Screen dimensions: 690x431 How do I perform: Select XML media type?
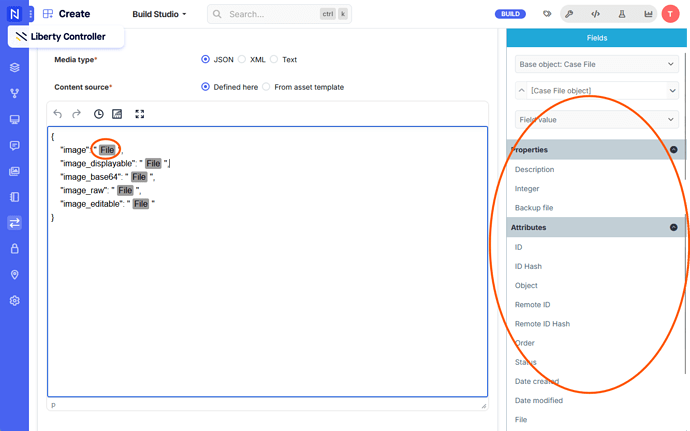(242, 59)
